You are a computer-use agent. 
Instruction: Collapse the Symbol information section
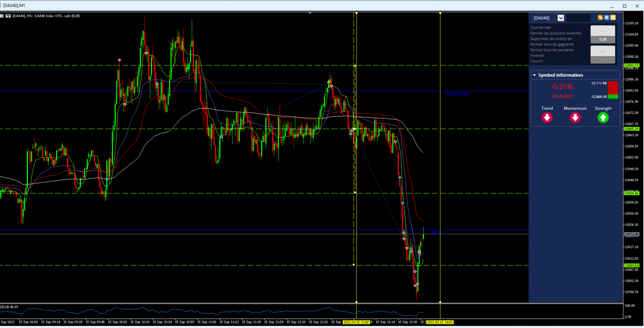[535, 75]
